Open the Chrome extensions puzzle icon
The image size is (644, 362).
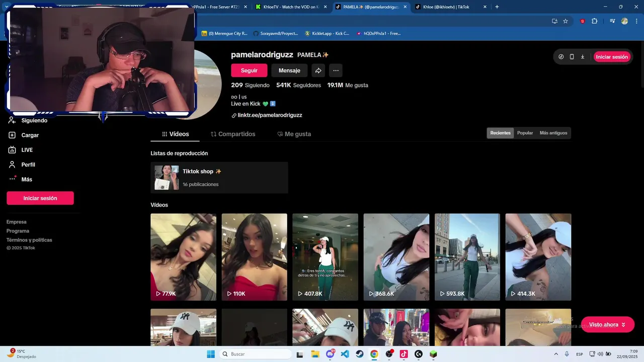click(x=595, y=21)
